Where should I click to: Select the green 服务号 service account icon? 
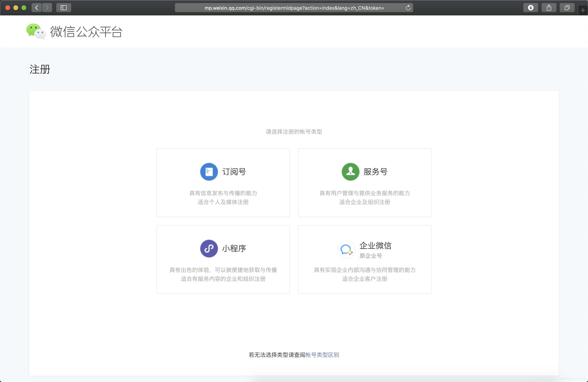click(x=350, y=172)
